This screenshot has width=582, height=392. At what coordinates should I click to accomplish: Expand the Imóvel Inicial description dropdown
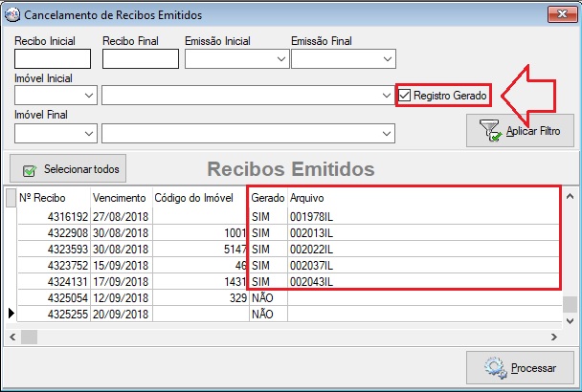tap(387, 96)
